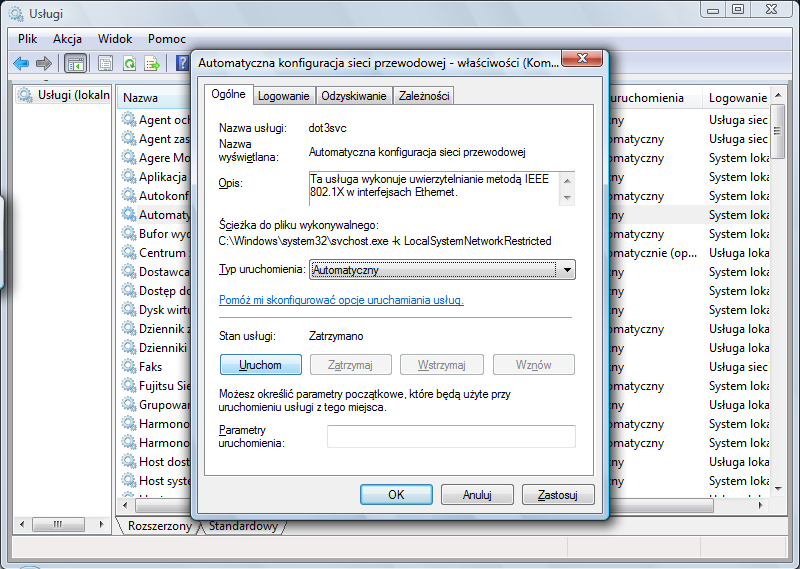Click the green Refresh toolbar icon
This screenshot has height=569, width=800.
pyautogui.click(x=129, y=63)
